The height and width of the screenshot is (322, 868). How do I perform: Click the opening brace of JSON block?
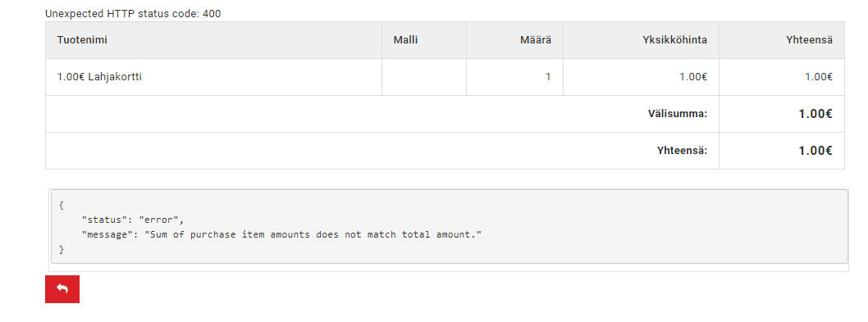(x=62, y=206)
